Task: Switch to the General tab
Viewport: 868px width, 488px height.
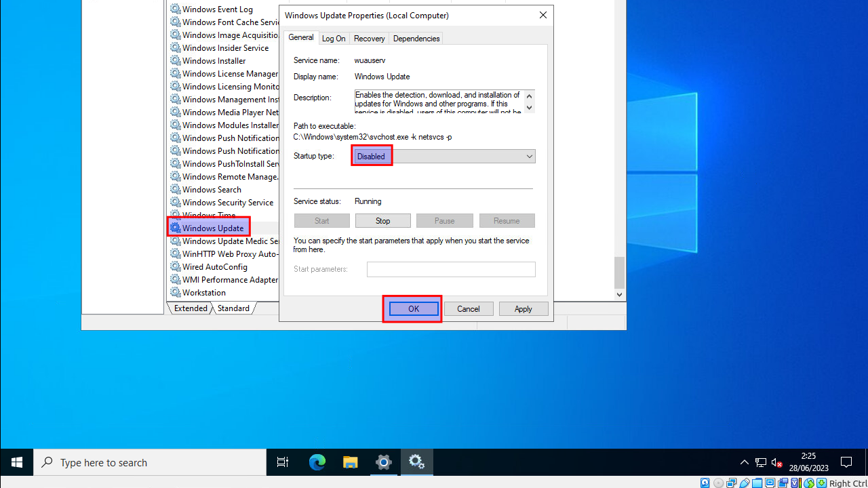Action: (301, 37)
